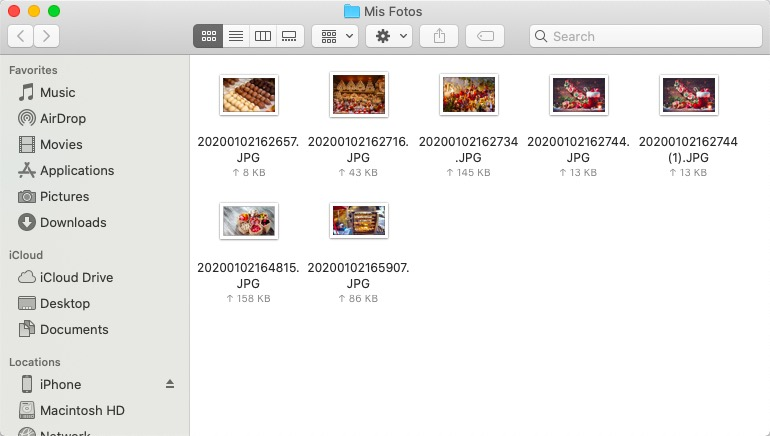Click the Mis Fotos folder title icon
The width and height of the screenshot is (770, 436).
(x=351, y=11)
